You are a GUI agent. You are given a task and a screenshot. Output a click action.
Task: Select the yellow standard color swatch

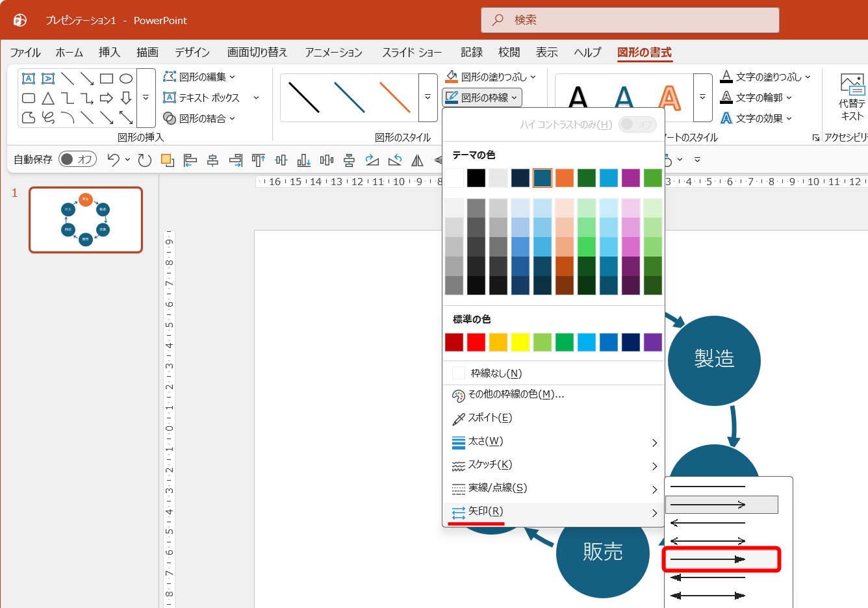point(520,342)
